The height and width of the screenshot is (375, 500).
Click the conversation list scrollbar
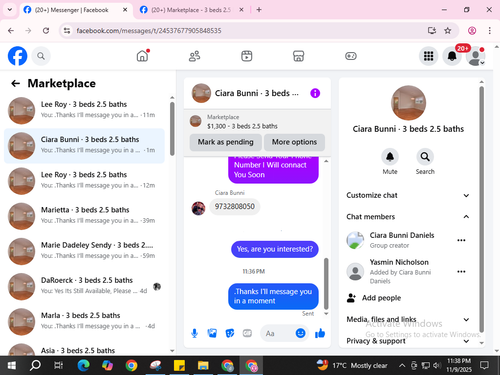[172, 129]
